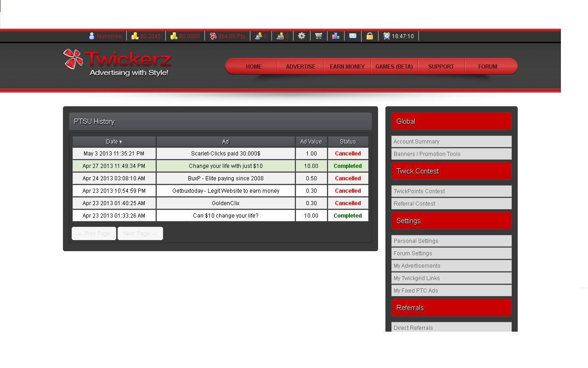
Task: Select the 'BuxP - Elite paying since 2008' cell
Action: pyautogui.click(x=226, y=178)
